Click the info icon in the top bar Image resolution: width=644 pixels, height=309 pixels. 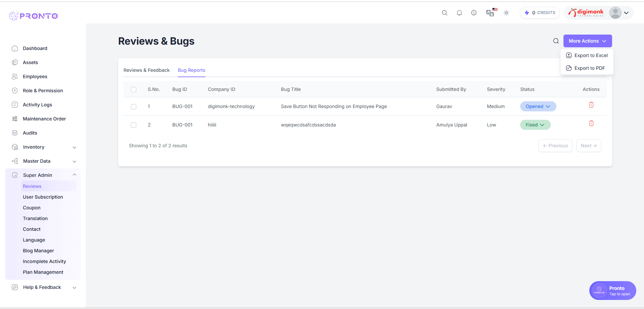coord(474,13)
